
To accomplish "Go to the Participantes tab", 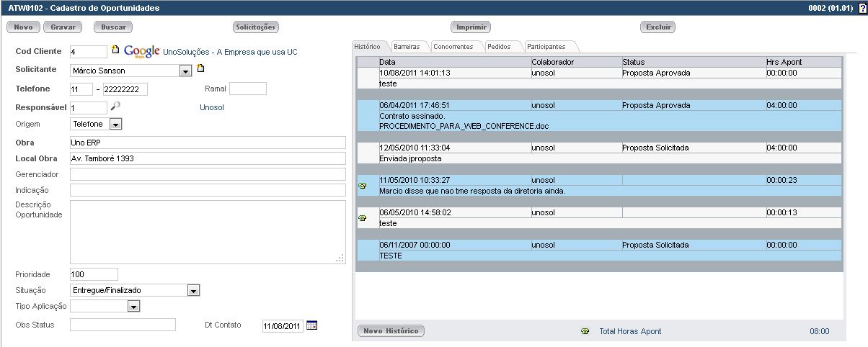I will point(546,47).
